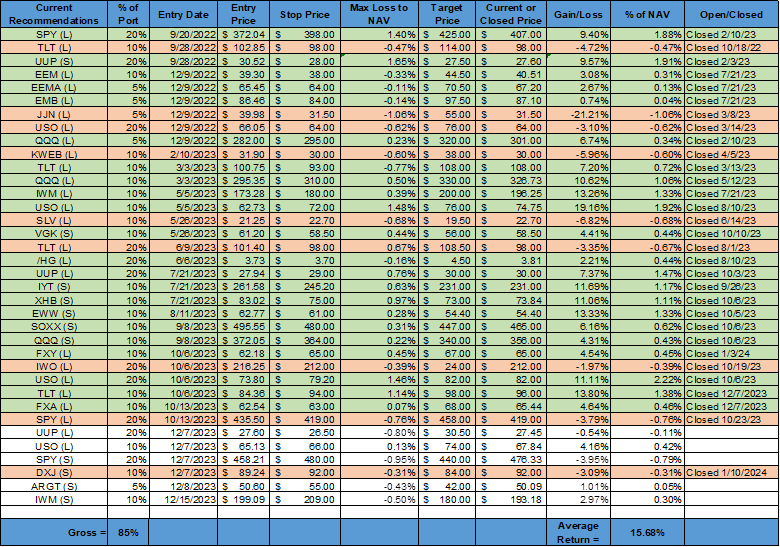
Task: Click the 'Target Price' column header
Action: (x=447, y=14)
